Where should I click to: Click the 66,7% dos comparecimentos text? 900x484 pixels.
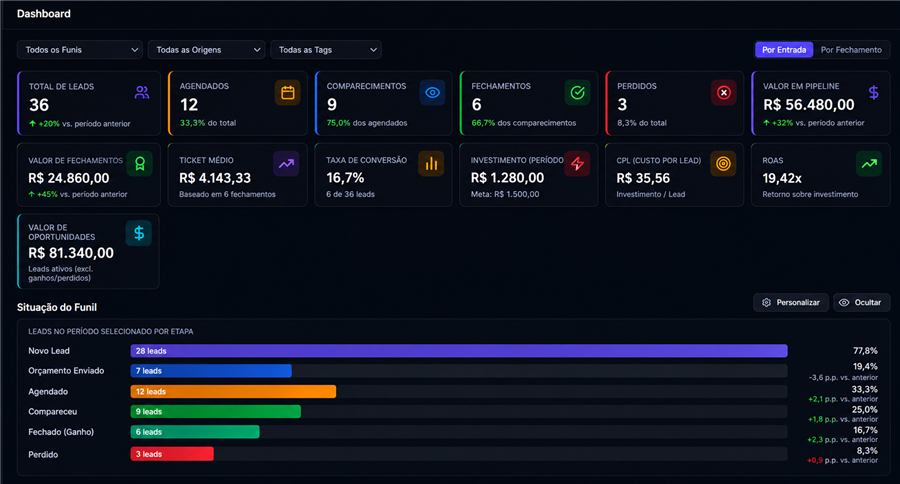523,123
